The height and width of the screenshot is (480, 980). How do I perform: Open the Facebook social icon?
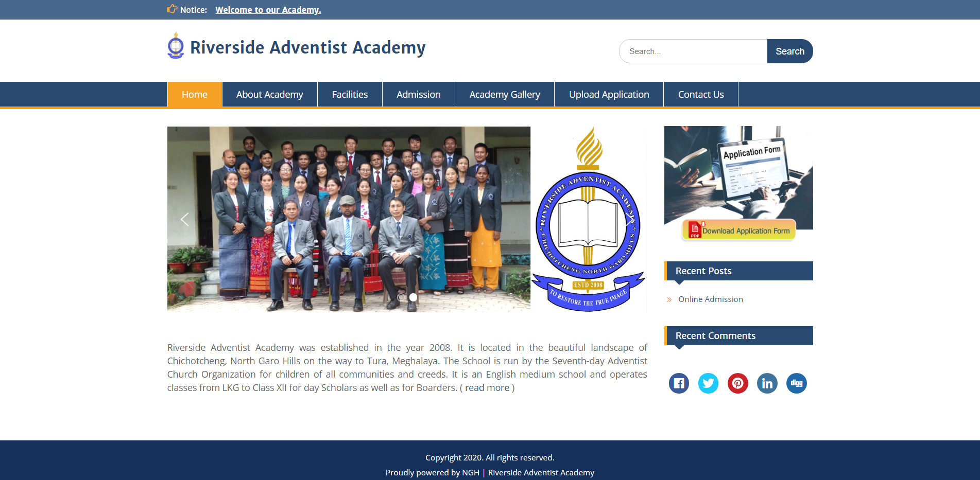click(x=679, y=383)
